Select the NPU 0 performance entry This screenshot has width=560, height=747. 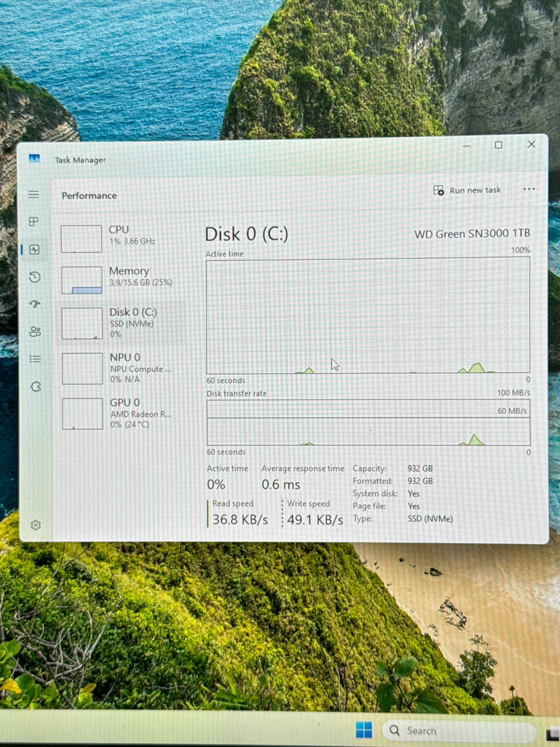[121, 368]
